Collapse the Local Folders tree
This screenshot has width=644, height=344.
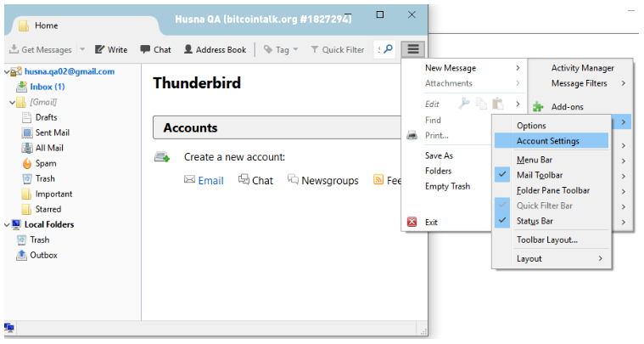click(x=7, y=225)
